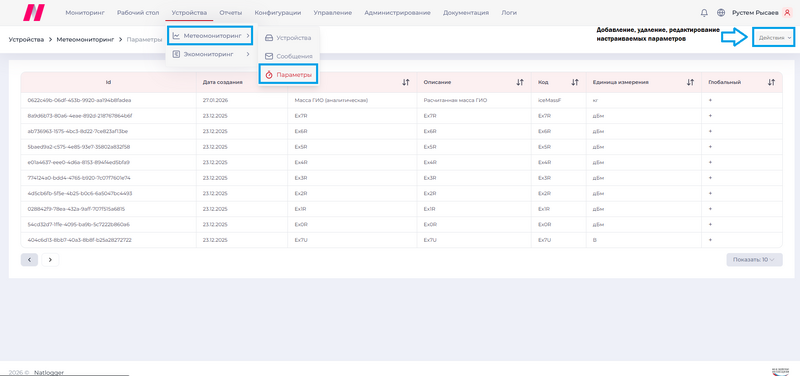Click the Единица измерения header text
Image resolution: width=800 pixels, height=376 pixels.
pos(620,82)
